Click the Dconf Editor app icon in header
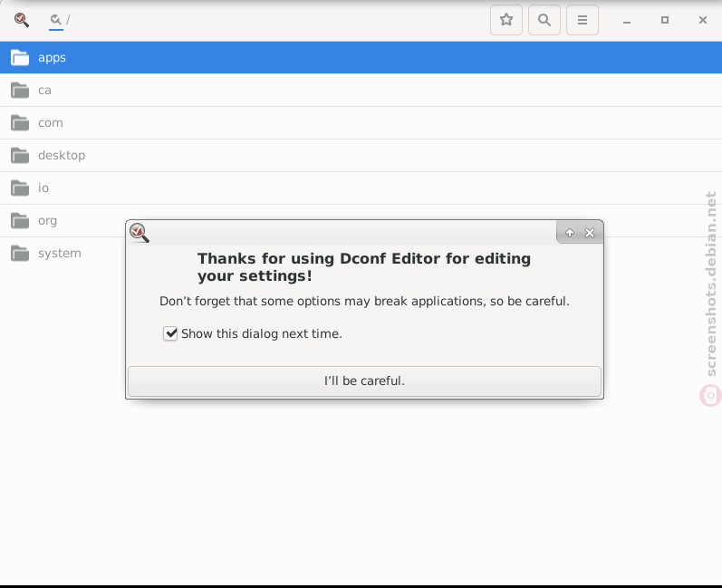The image size is (722, 588). coord(22,20)
